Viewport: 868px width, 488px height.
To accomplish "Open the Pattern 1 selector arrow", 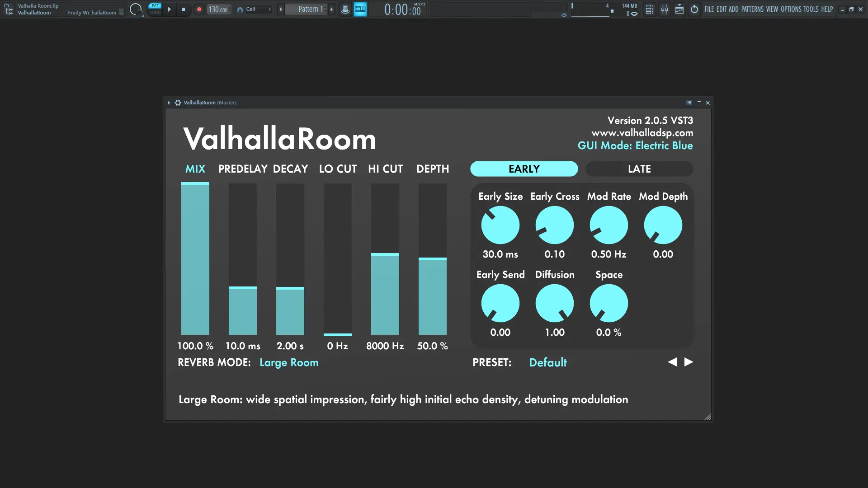I will pyautogui.click(x=281, y=9).
